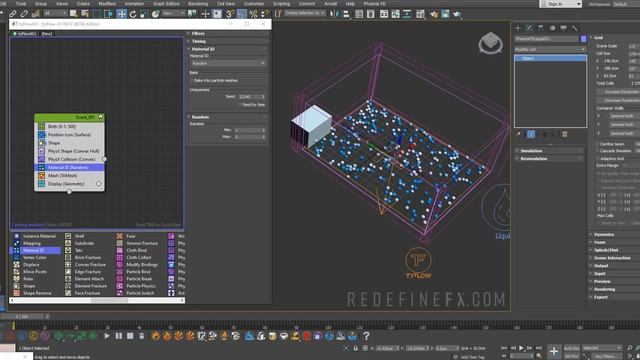Click the Unlink selection icon
Screen dimensions: 640x360
[x=24, y=14]
